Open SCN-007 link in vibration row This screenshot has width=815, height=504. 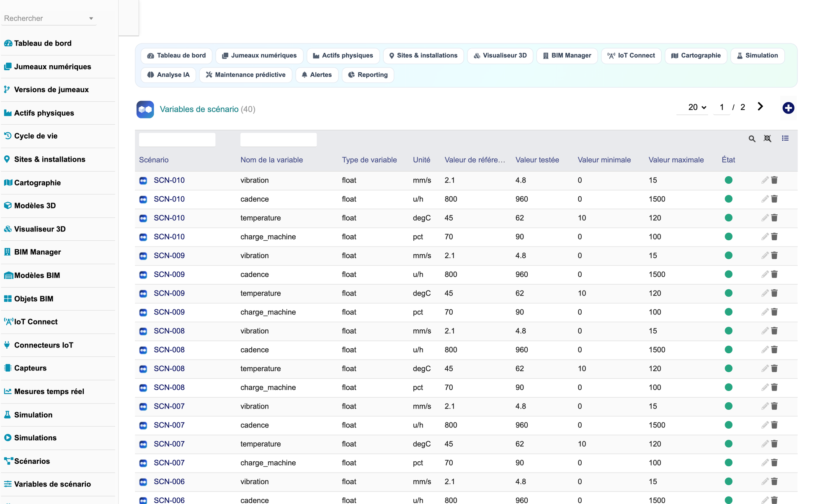(x=169, y=406)
